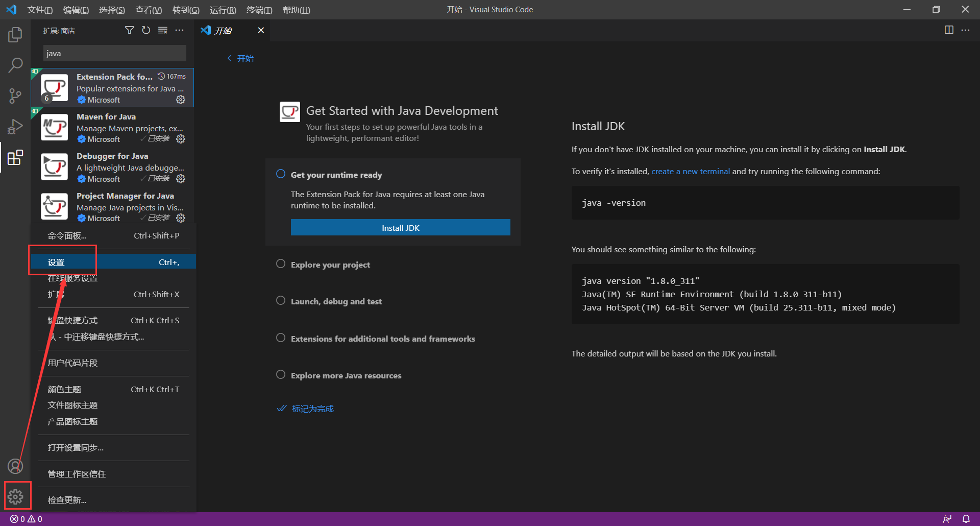Screen dimensions: 980x526
Task: Choose 设置 from the manage menu
Action: (113, 262)
